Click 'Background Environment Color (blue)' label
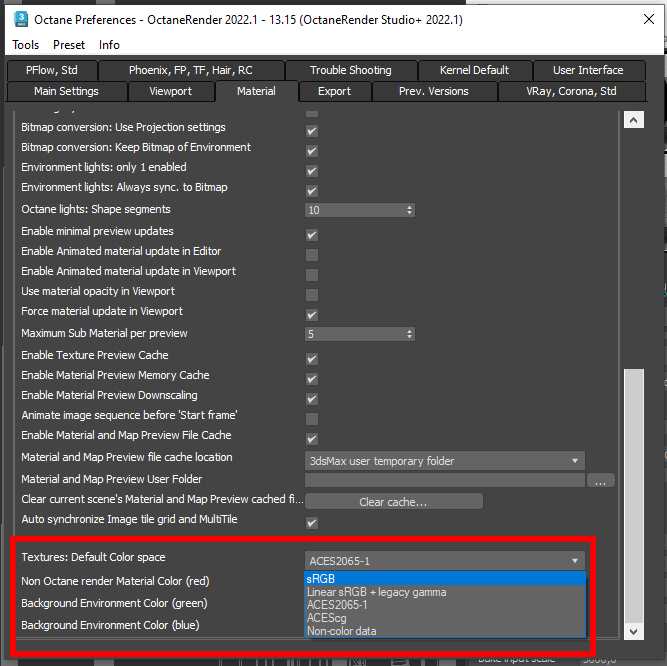 111,625
